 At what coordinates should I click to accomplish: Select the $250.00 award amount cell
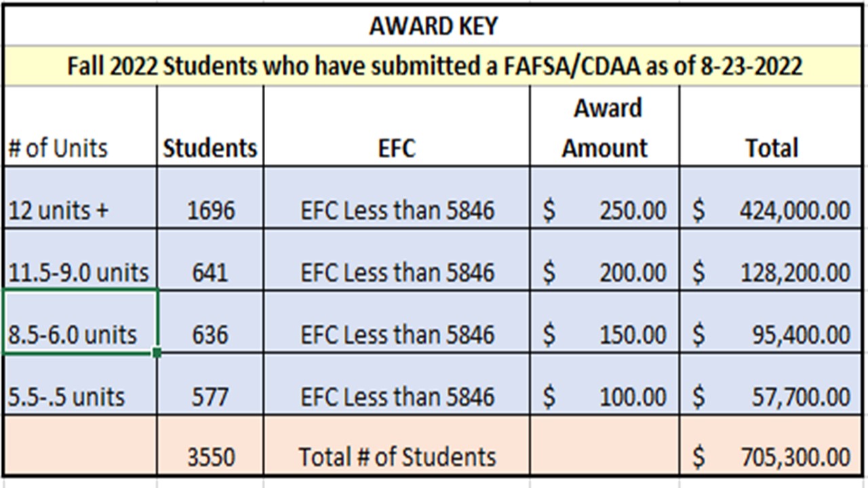click(604, 197)
